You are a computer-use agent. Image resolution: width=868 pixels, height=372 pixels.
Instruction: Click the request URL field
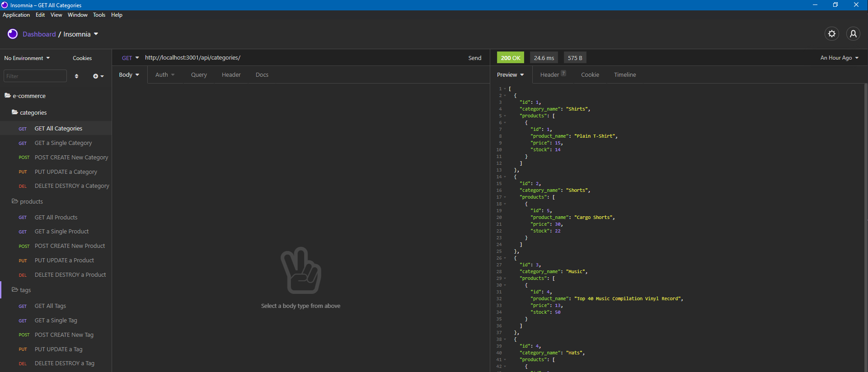pyautogui.click(x=303, y=58)
